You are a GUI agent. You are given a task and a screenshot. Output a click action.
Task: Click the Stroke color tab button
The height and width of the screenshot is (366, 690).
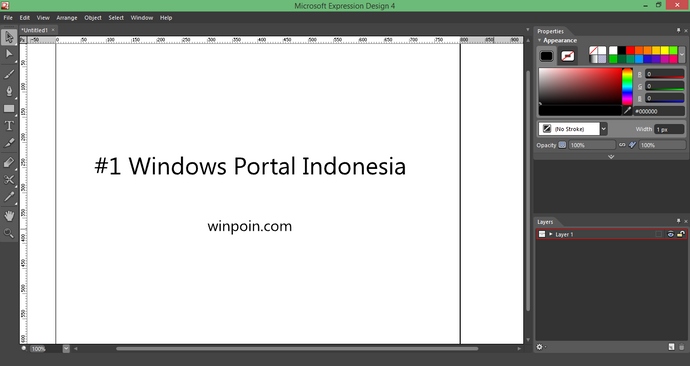[x=567, y=56]
